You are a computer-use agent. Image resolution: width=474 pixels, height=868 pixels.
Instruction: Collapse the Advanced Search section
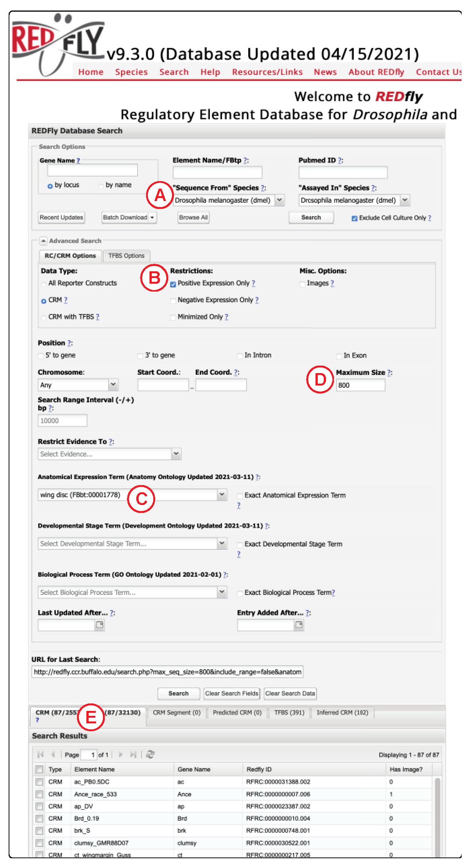tap(44, 241)
